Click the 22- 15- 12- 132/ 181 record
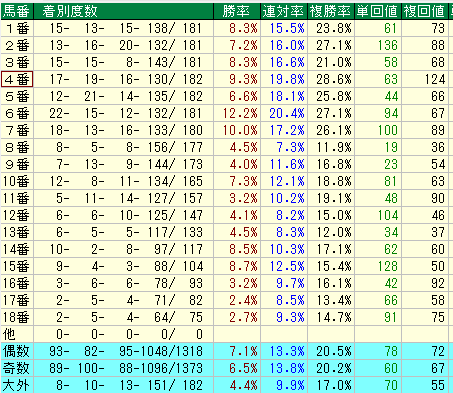This screenshot has width=453, height=393. [126, 114]
